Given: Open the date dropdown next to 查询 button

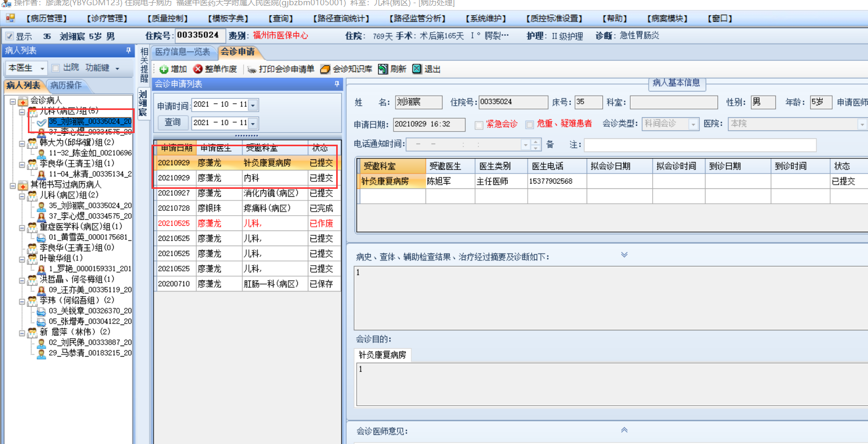Looking at the screenshot, I should pos(253,124).
